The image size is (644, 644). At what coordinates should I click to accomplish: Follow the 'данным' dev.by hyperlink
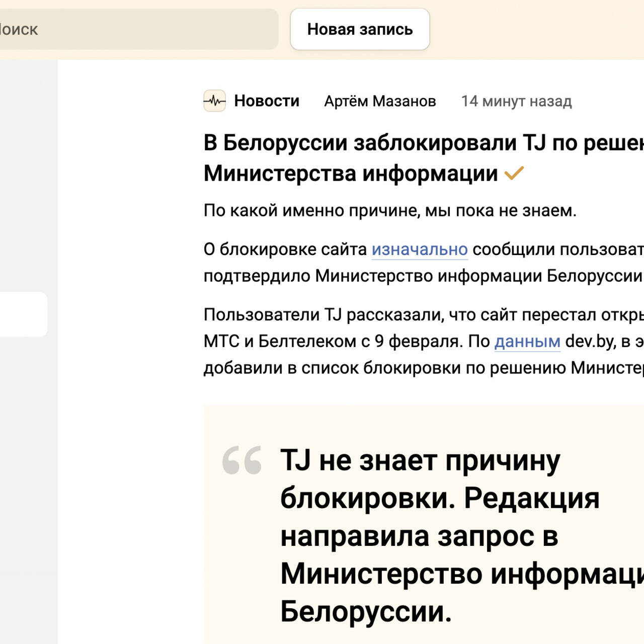click(x=527, y=341)
